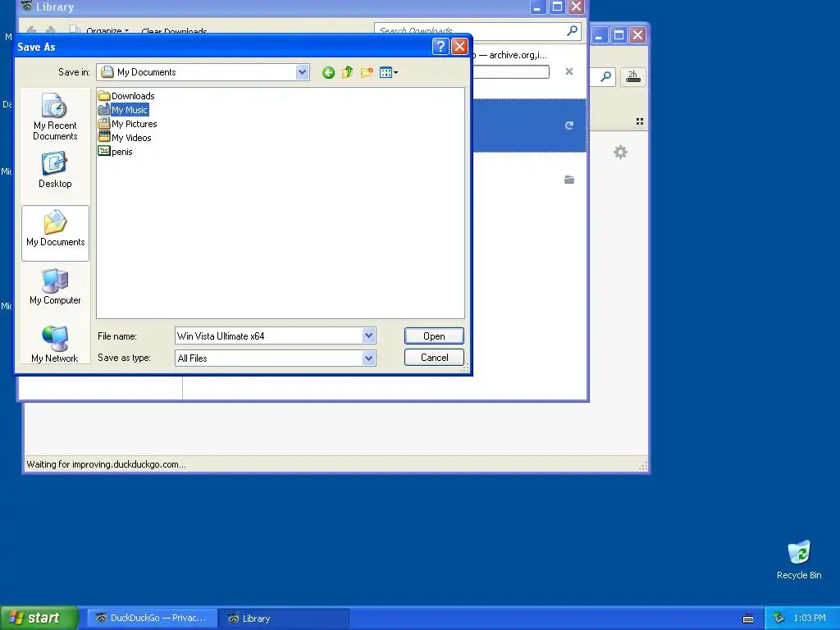Close the Save As dialog

pos(459,47)
